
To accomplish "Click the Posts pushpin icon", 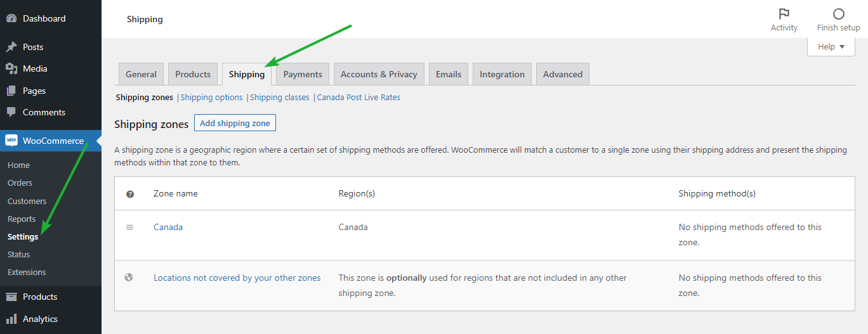I will [x=11, y=47].
